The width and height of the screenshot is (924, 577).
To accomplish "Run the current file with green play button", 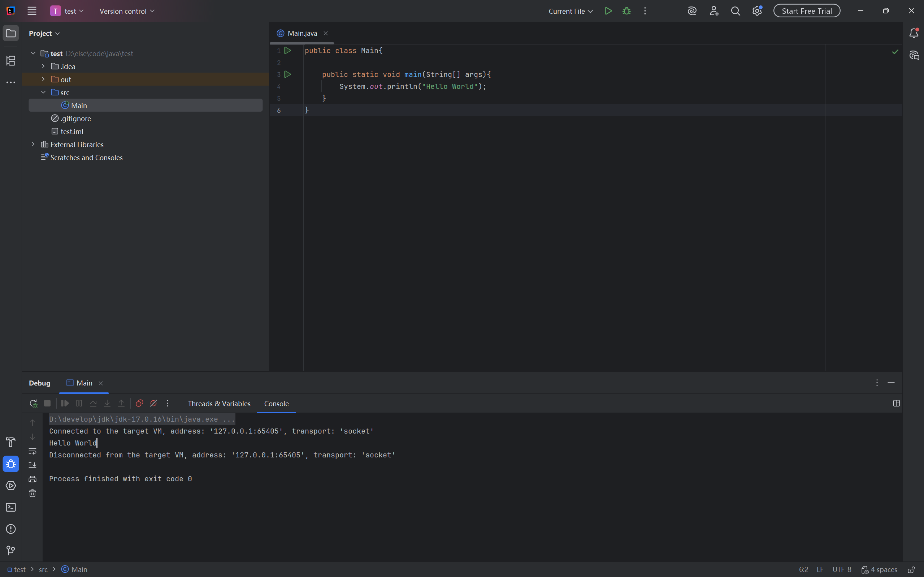I will click(x=608, y=11).
